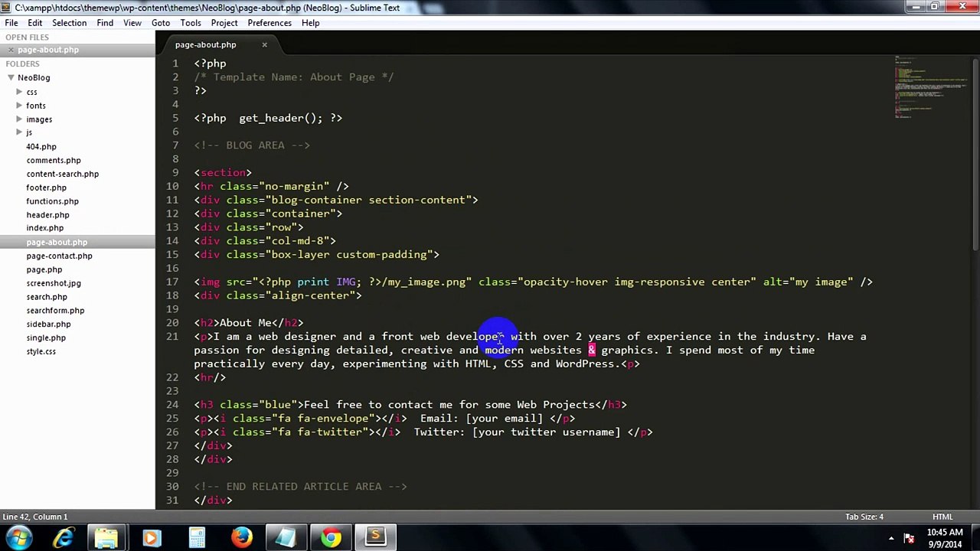
Task: Click the get_header() call on line 5
Action: (281, 118)
